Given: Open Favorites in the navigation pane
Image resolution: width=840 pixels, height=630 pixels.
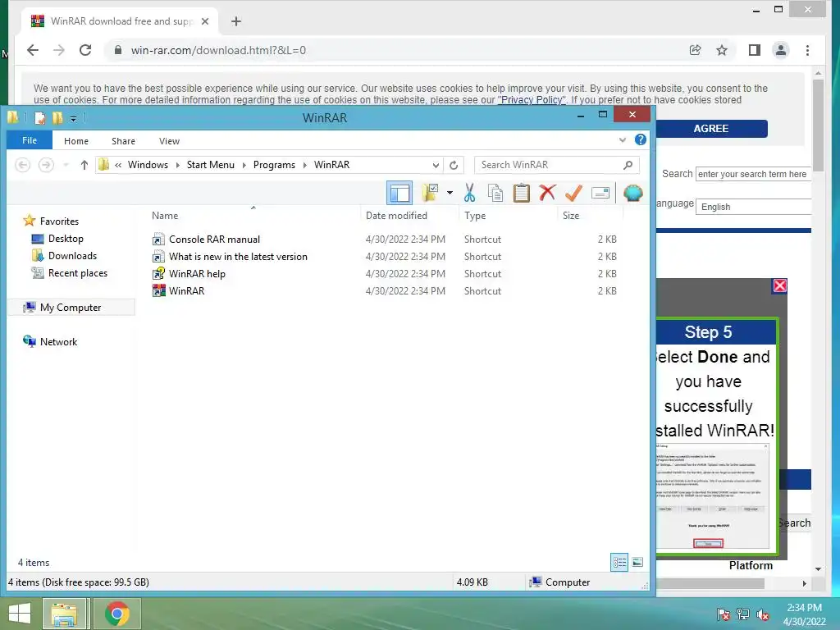Looking at the screenshot, I should (59, 221).
